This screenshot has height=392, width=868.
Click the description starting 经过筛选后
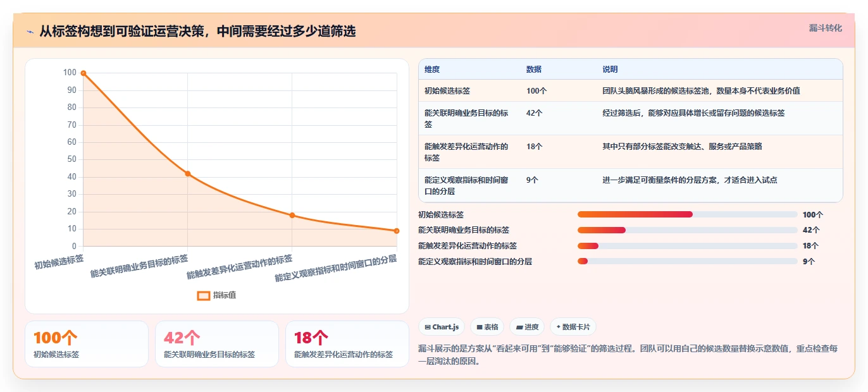pos(693,113)
